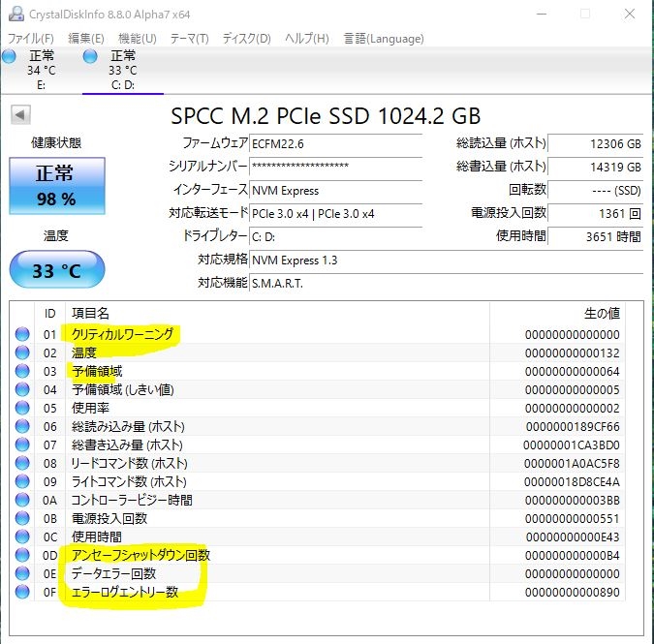Viewport: 654px width, 644px height.
Task: Click the 対応規格 field NVM Express 1.3
Action: click(x=447, y=261)
